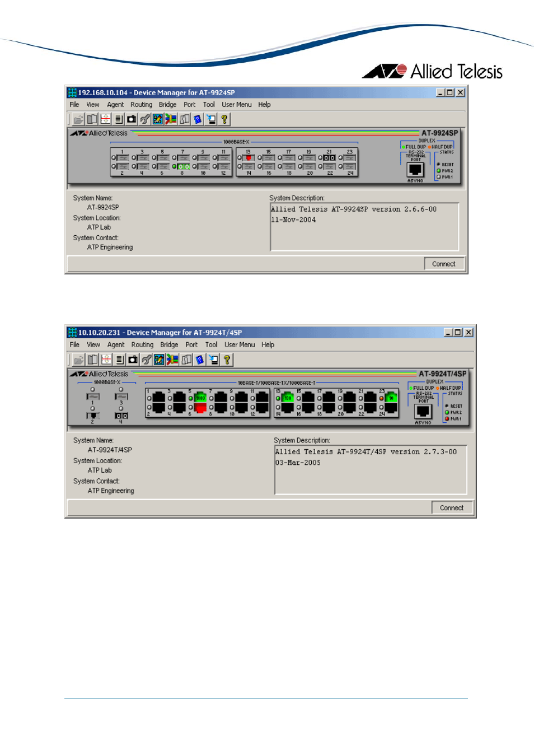This screenshot has width=534, height=756.
Task: Open the Help menu in AT-9924SP window
Action: [264, 105]
